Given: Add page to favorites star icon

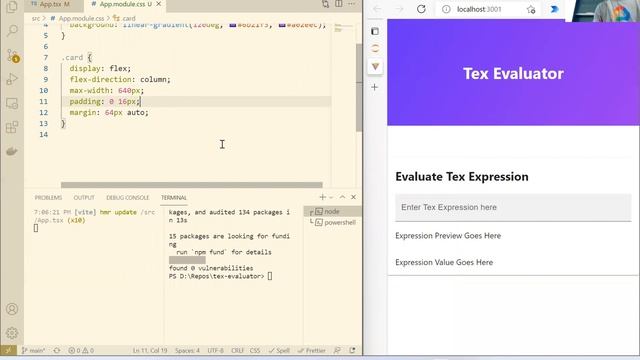Looking at the screenshot, I should [531, 9].
